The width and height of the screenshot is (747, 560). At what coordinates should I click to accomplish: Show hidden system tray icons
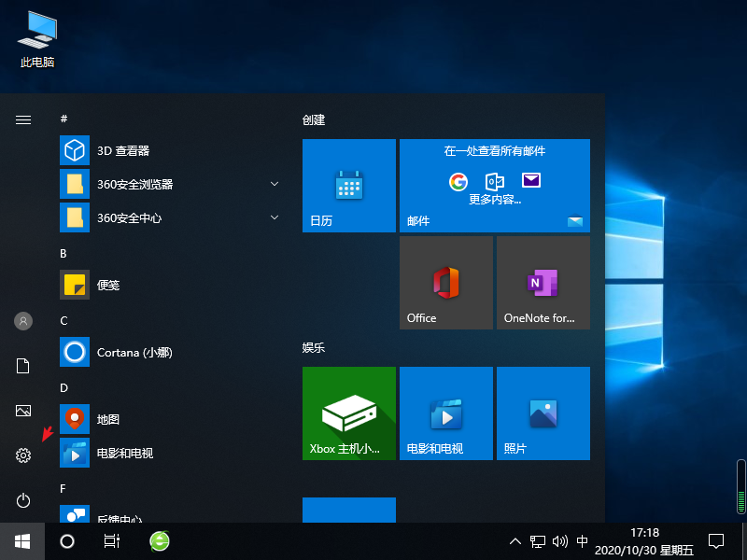tap(514, 541)
